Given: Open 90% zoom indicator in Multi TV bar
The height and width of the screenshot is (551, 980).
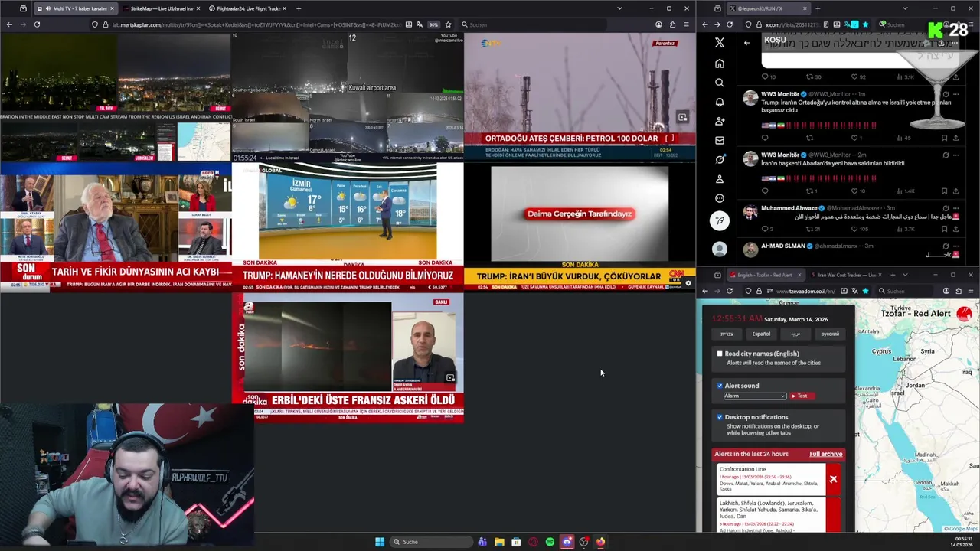Looking at the screenshot, I should [433, 24].
